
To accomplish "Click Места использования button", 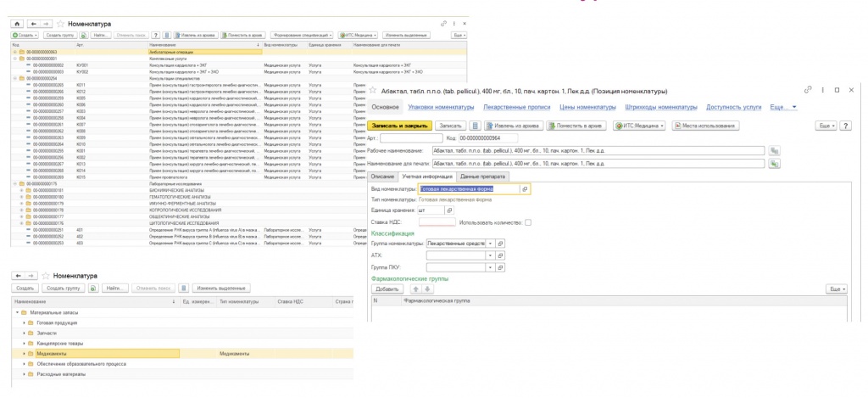I will tap(705, 126).
